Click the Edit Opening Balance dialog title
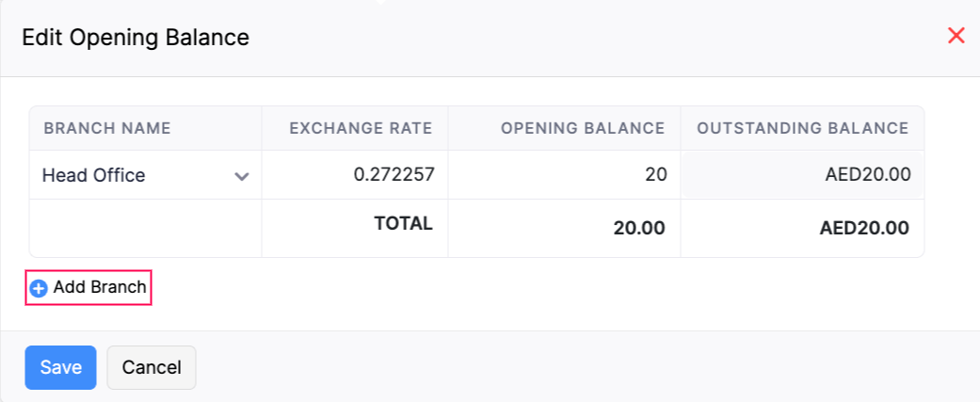 click(x=136, y=38)
